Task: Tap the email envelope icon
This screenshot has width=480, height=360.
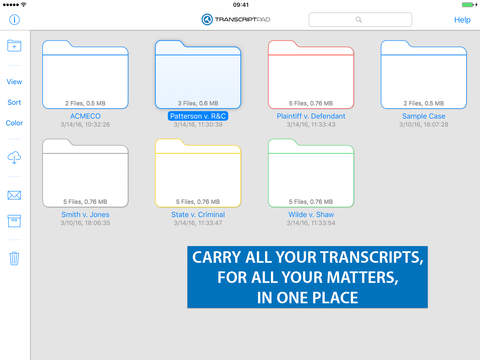Action: 14,195
